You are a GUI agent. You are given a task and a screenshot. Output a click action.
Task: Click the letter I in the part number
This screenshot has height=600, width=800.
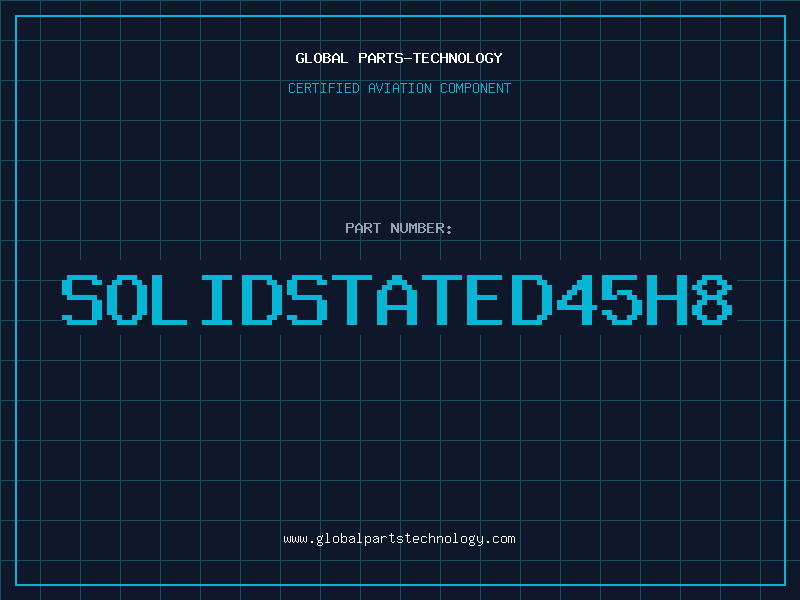click(219, 300)
